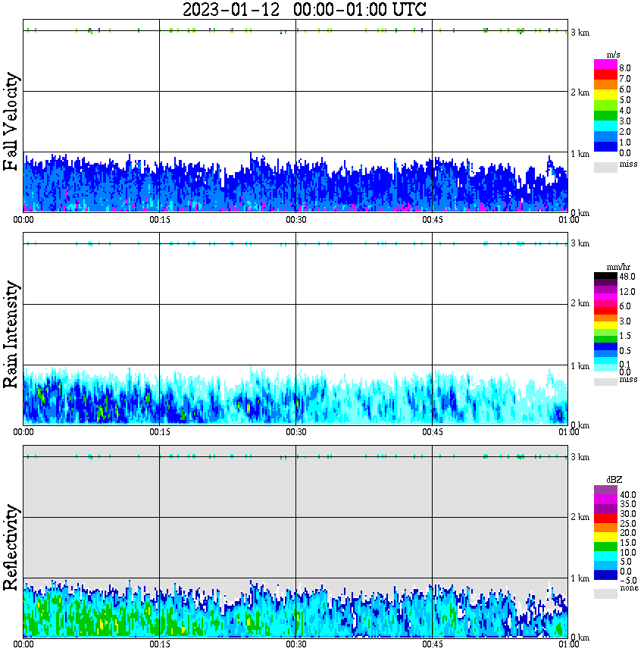
Task: Click the none label in Reflectivity legend
Action: 629,588
